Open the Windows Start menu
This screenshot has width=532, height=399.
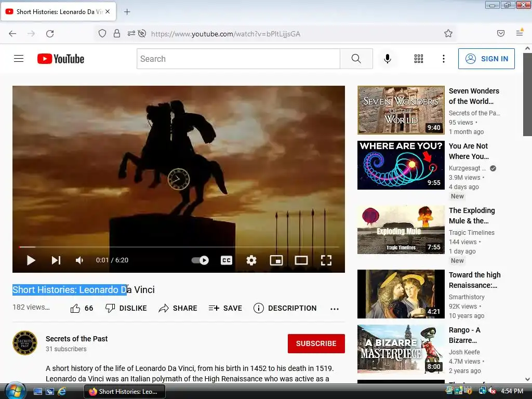pyautogui.click(x=15, y=391)
